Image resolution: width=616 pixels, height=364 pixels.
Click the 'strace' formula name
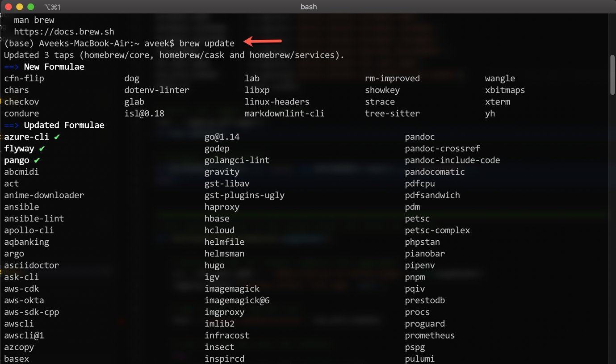pyautogui.click(x=380, y=102)
